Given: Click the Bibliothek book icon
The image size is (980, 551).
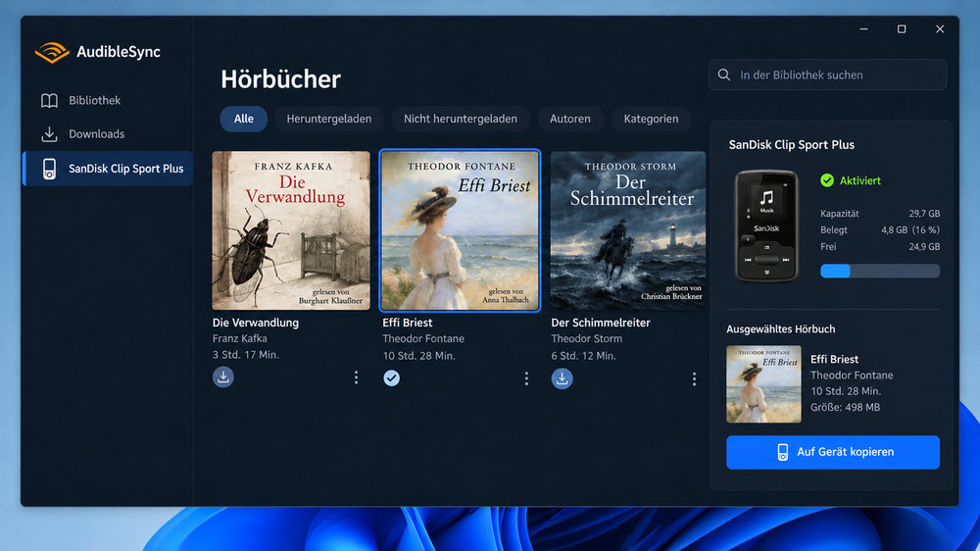Looking at the screenshot, I should coord(49,101).
